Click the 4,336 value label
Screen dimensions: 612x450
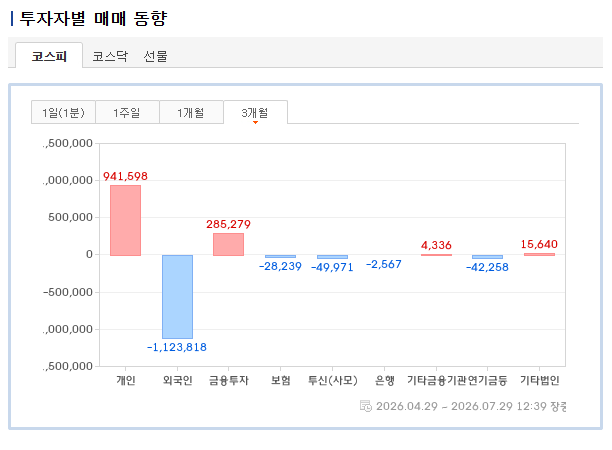click(x=436, y=245)
